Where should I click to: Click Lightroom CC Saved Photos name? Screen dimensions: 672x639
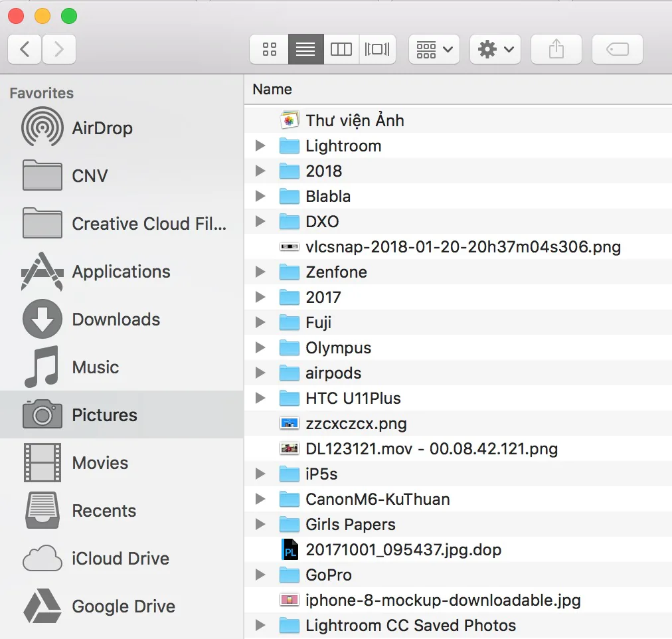410,625
